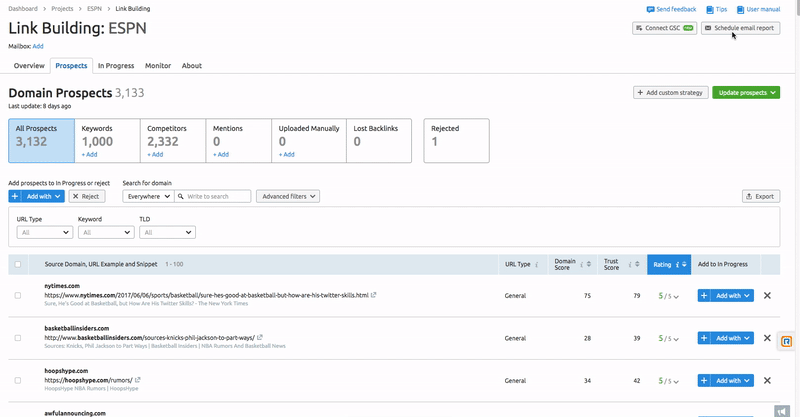Click plus icon in bulk Add with button
This screenshot has width=800, height=417.
(x=15, y=196)
